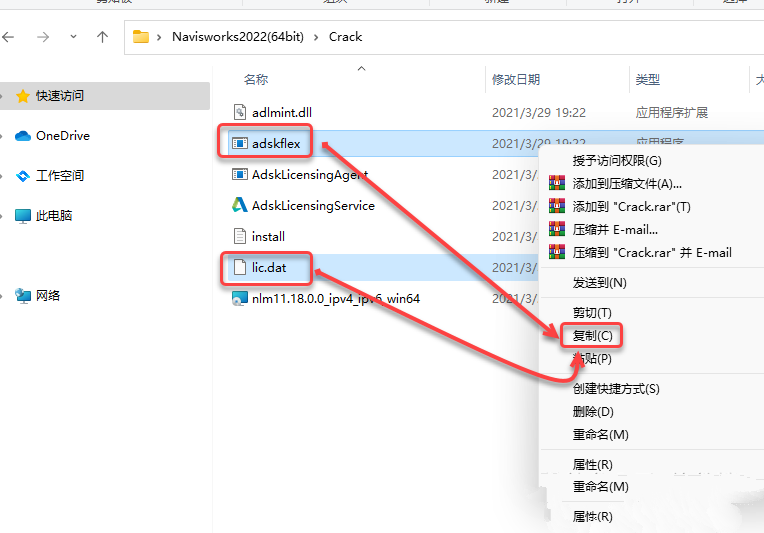
Task: Expand chevron between Navisworks2022(64bit) and Crack
Action: (x=316, y=37)
